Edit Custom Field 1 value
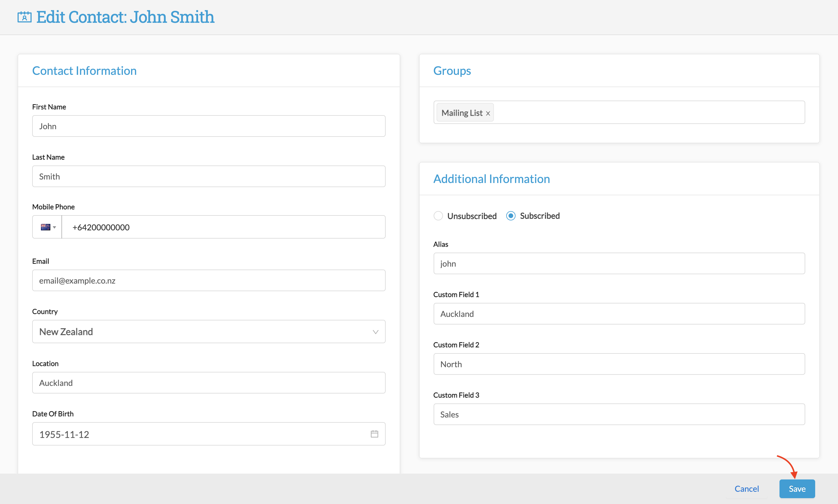838x504 pixels. (619, 314)
